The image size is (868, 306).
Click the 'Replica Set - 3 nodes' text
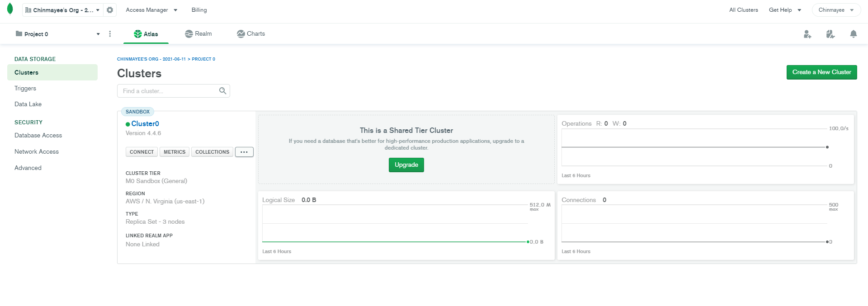click(155, 222)
